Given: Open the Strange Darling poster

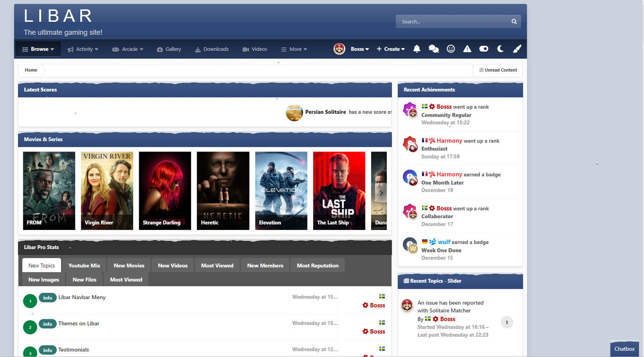Looking at the screenshot, I should tap(165, 191).
